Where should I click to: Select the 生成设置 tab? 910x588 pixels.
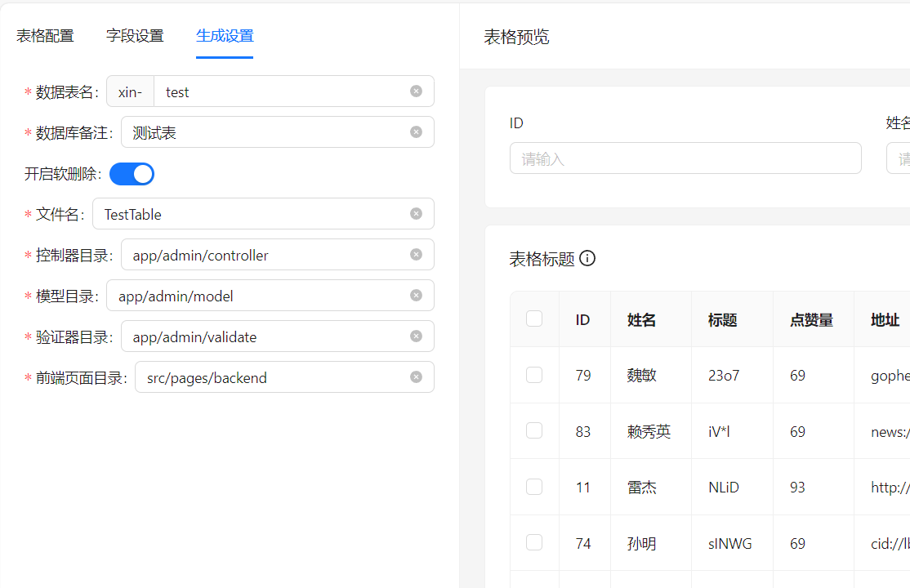pyautogui.click(x=225, y=36)
